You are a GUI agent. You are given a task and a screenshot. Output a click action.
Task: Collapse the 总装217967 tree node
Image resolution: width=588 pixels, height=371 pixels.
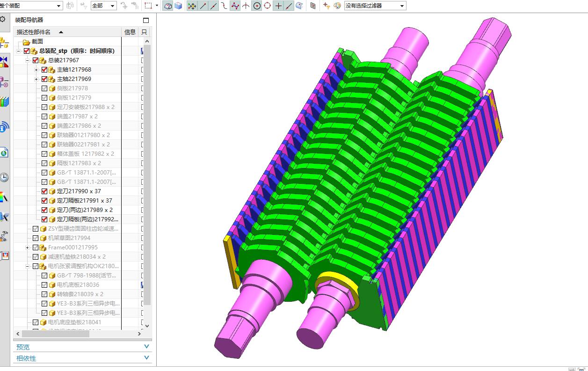coord(27,60)
